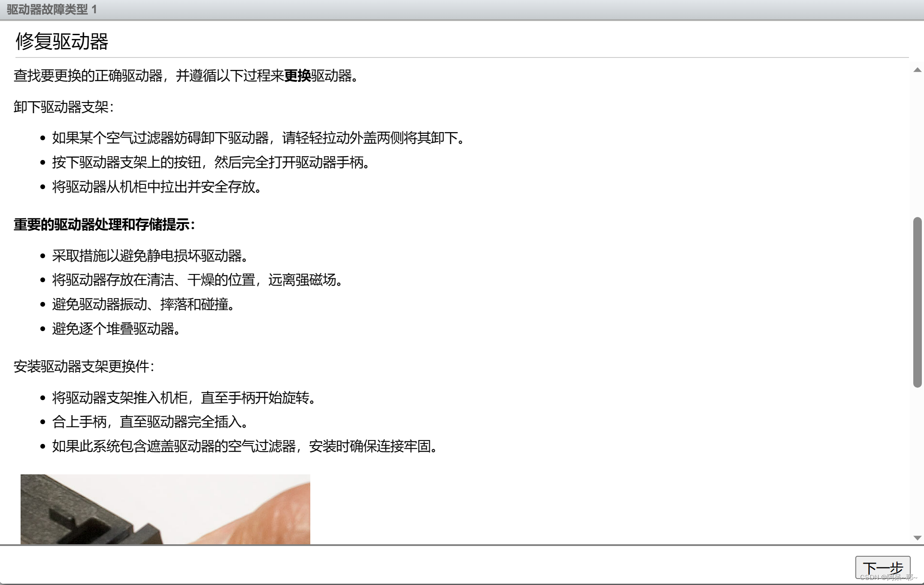Screen dimensions: 924x585
Task: Click the 避免静电损坏驱动器 bullet
Action: [150, 256]
